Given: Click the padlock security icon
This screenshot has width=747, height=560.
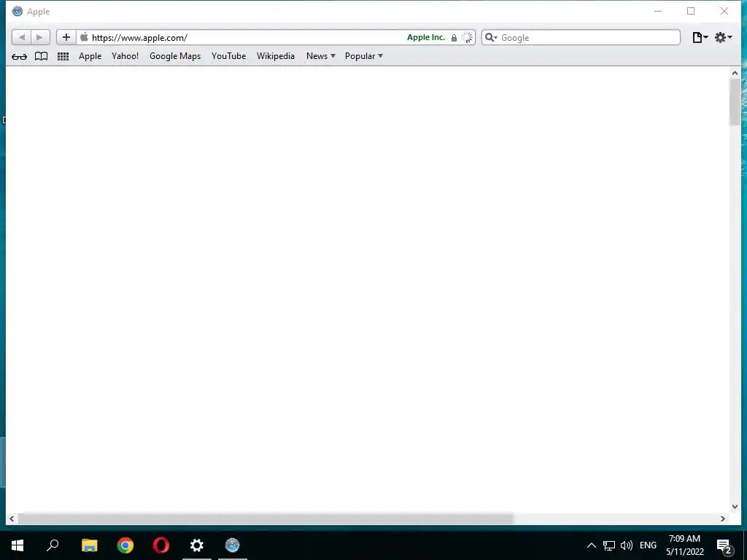Looking at the screenshot, I should click(x=454, y=38).
